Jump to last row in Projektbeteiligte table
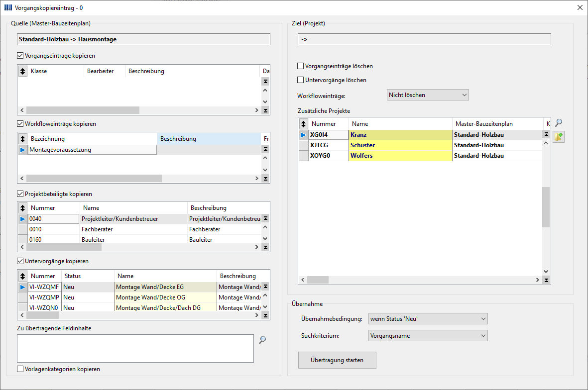 (x=265, y=247)
